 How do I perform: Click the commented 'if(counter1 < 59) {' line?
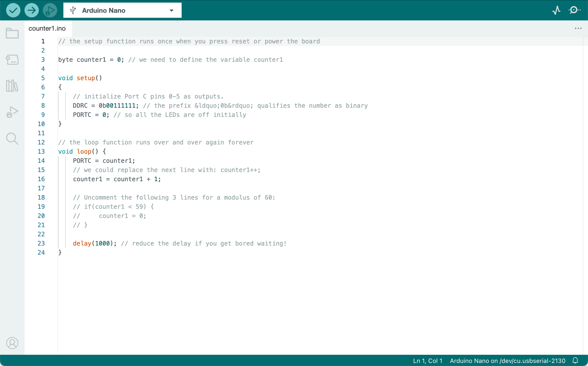pos(113,207)
